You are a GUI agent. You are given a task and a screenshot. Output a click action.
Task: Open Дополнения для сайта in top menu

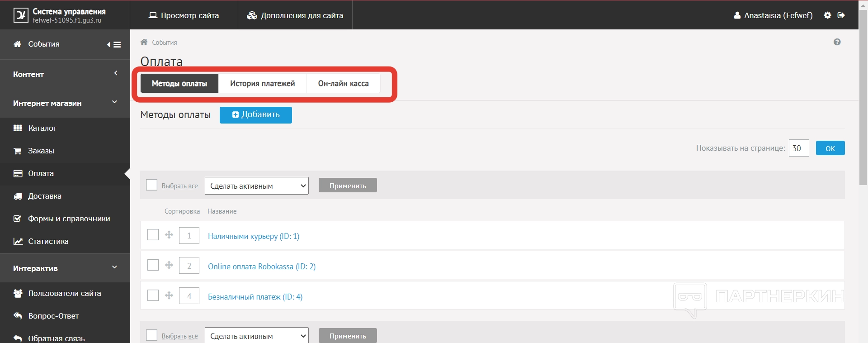[x=295, y=15]
